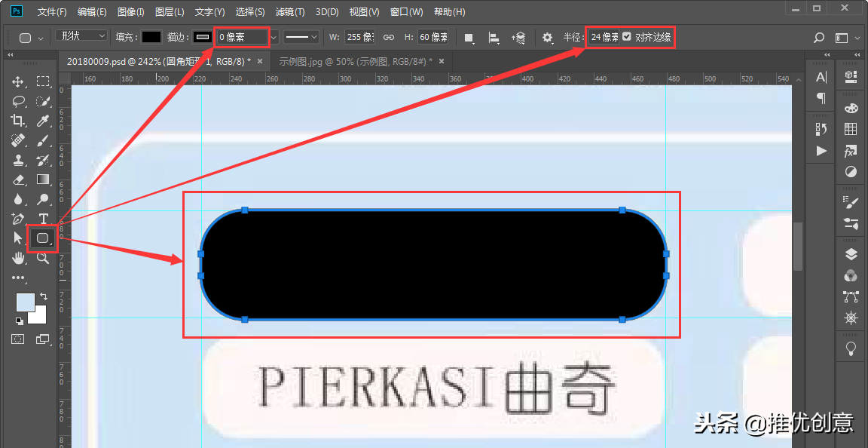Open the Layers panel icon

pyautogui.click(x=851, y=254)
